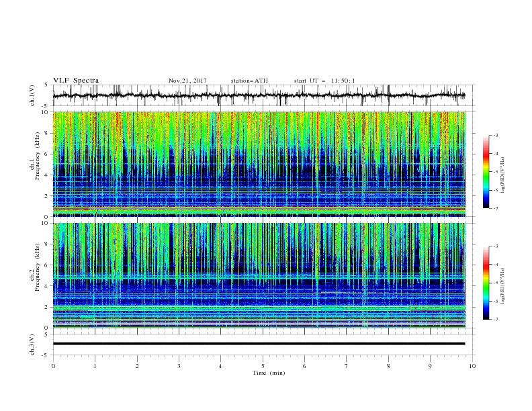Viewport: 532px width, 411px height.
Task: Click the ch.2 spectrogram panel
Action: [x=259, y=275]
